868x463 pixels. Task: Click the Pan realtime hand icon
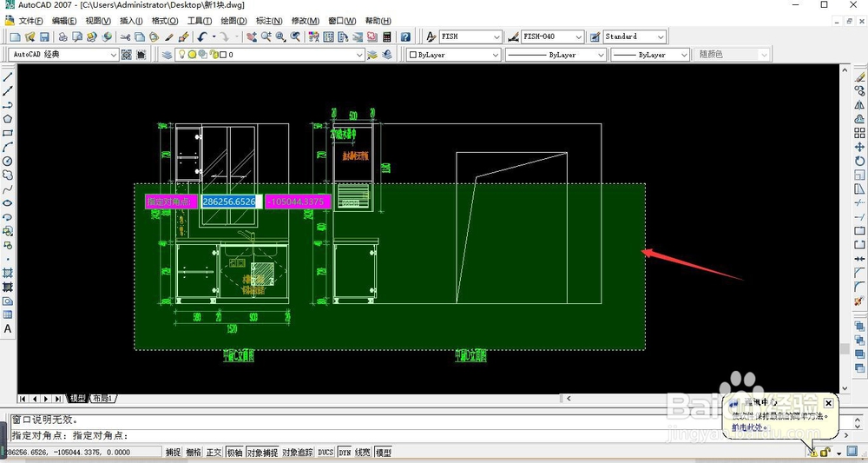tap(252, 37)
